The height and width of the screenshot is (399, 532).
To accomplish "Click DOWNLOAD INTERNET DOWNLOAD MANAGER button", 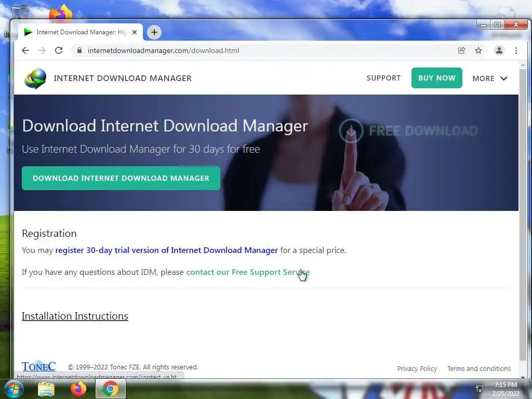I will coord(121,178).
